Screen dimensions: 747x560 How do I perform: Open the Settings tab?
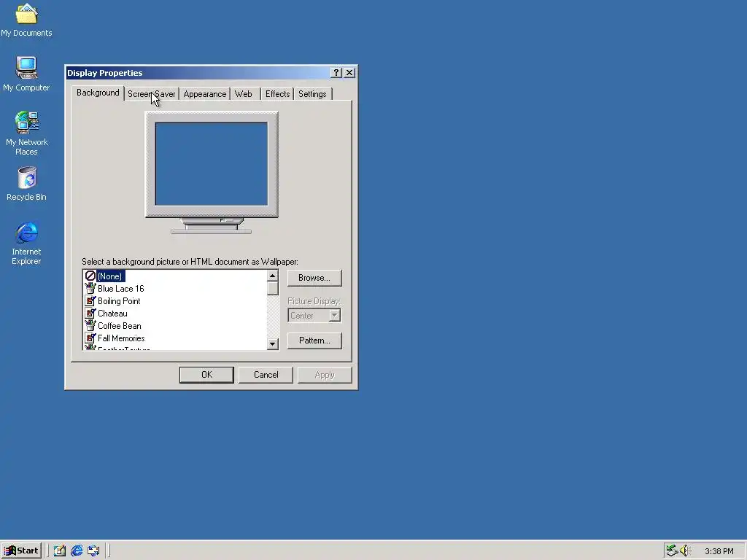312,94
